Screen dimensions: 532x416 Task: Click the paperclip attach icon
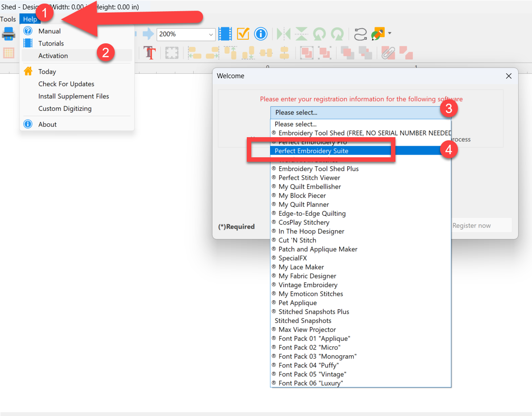pos(388,53)
